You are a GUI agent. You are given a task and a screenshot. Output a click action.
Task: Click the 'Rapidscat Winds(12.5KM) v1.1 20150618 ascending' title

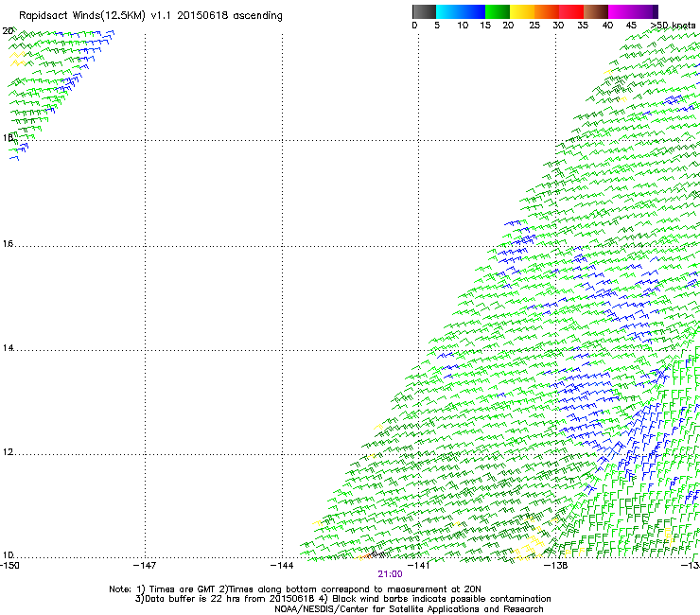[x=150, y=16]
